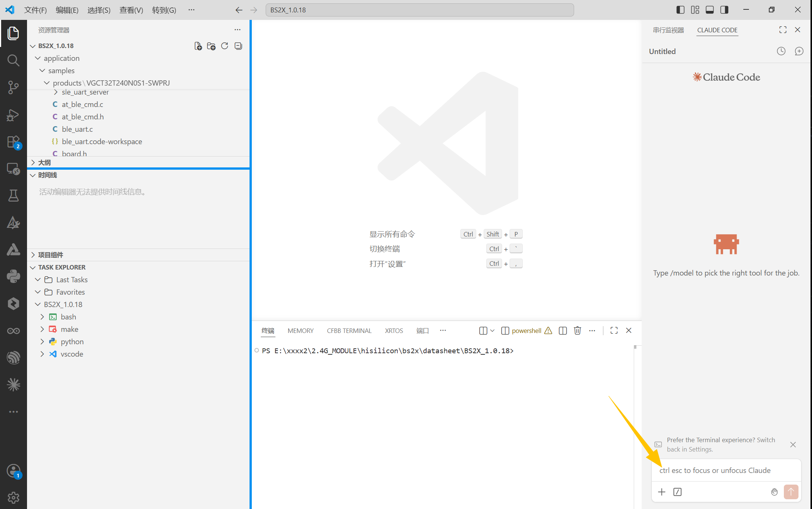The height and width of the screenshot is (509, 812).
Task: Open the customize layout options
Action: tap(695, 10)
